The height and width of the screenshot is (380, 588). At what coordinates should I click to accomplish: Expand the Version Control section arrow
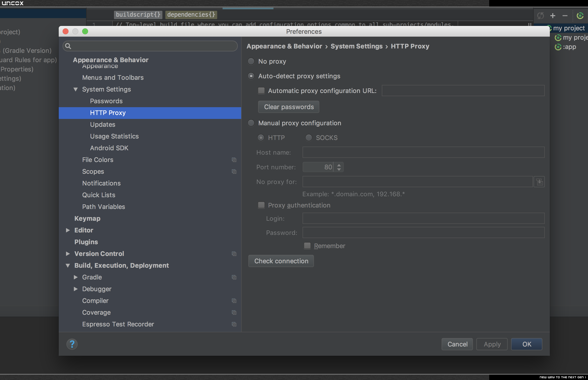coord(68,254)
